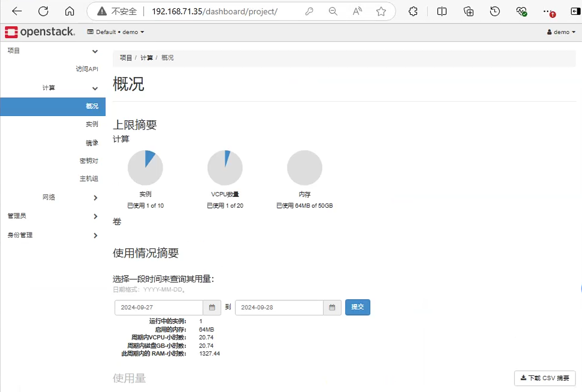Image resolution: width=582 pixels, height=392 pixels.
Task: Open browser essentials heart icon
Action: point(521,12)
